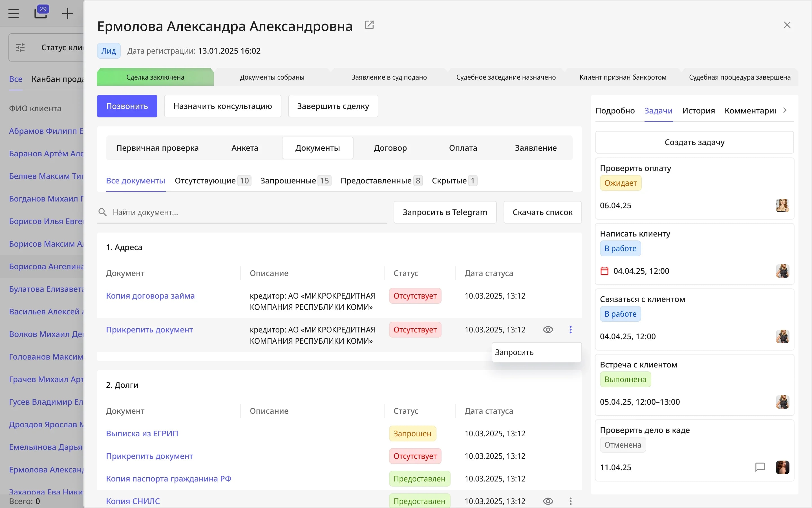Open Копия паспорта гражданина РФ link
The height and width of the screenshot is (508, 812).
(x=169, y=479)
